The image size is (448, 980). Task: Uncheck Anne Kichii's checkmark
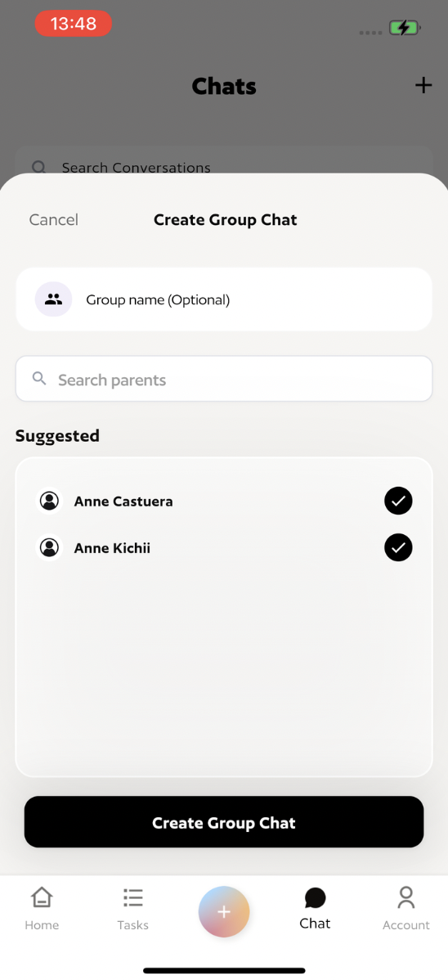398,547
